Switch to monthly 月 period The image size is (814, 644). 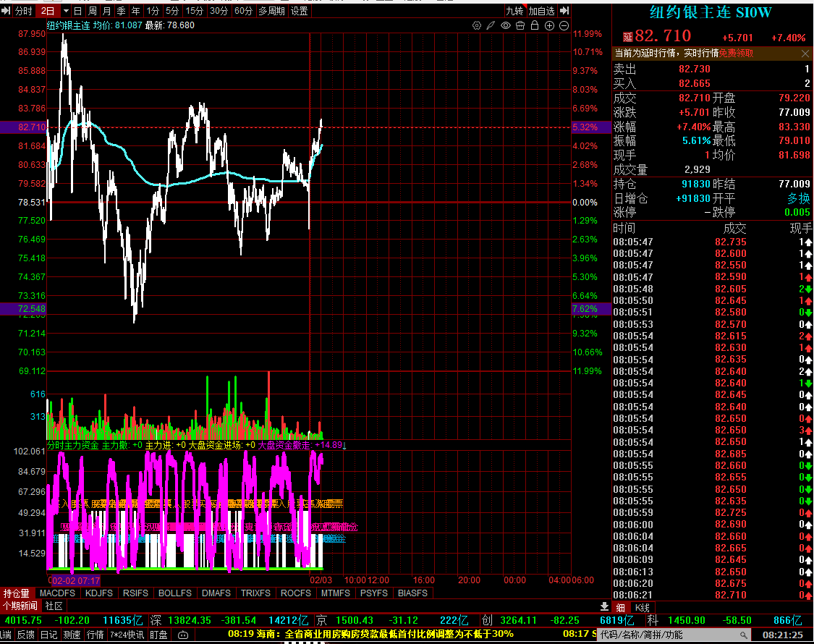point(107,10)
